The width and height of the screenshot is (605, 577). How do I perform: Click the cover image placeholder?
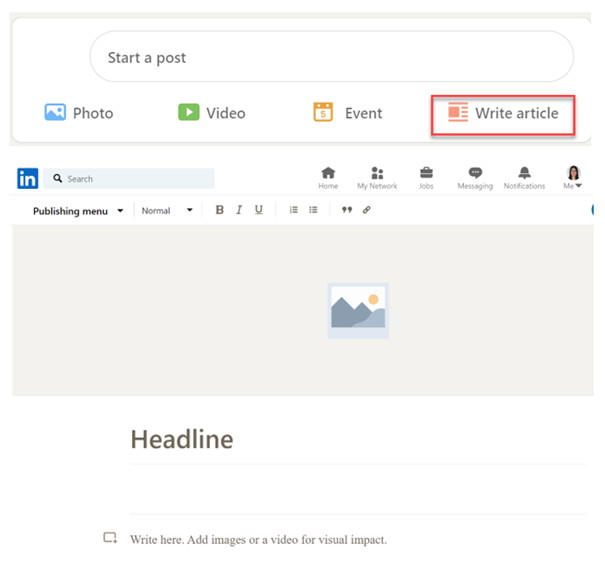[x=358, y=311]
